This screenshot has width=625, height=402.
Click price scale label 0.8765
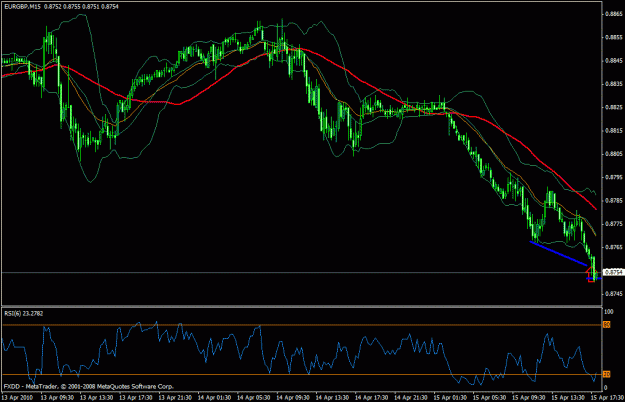click(x=614, y=247)
